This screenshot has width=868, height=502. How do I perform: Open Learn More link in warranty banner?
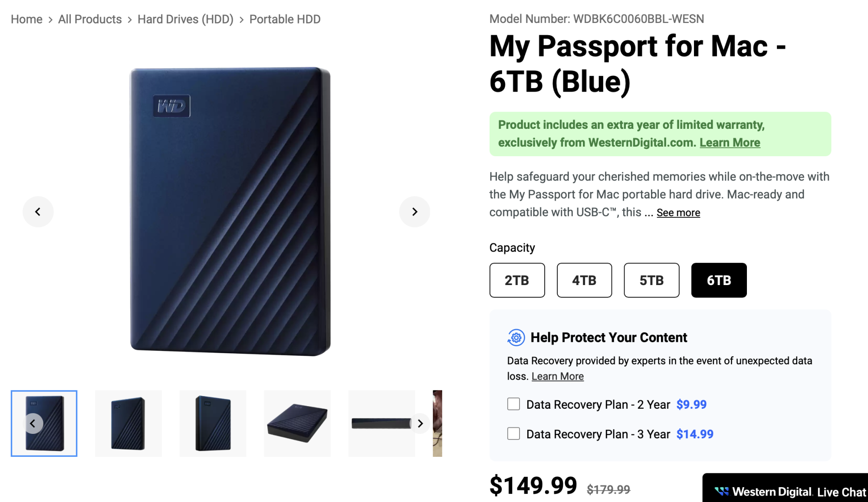730,143
